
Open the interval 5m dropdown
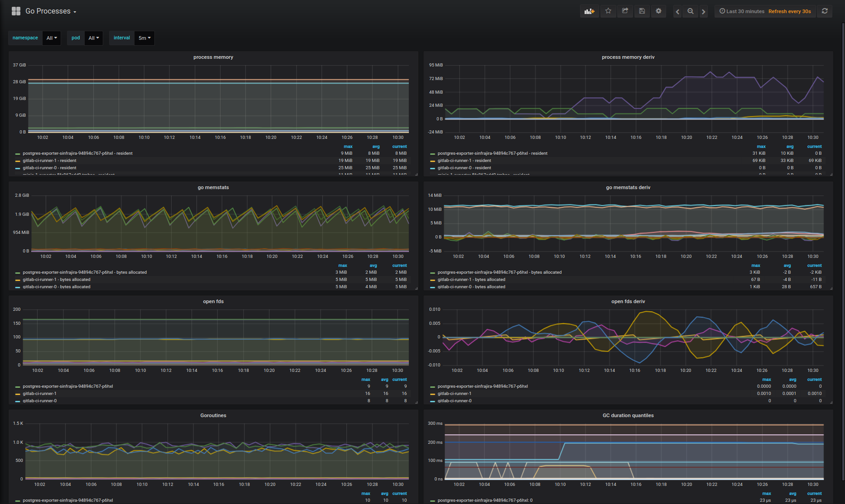click(144, 38)
